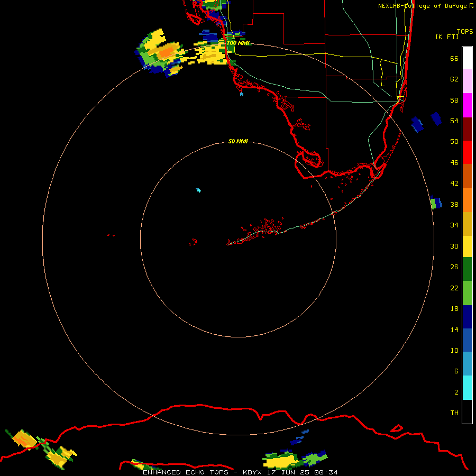Click the 34 legend value

coord(454,225)
